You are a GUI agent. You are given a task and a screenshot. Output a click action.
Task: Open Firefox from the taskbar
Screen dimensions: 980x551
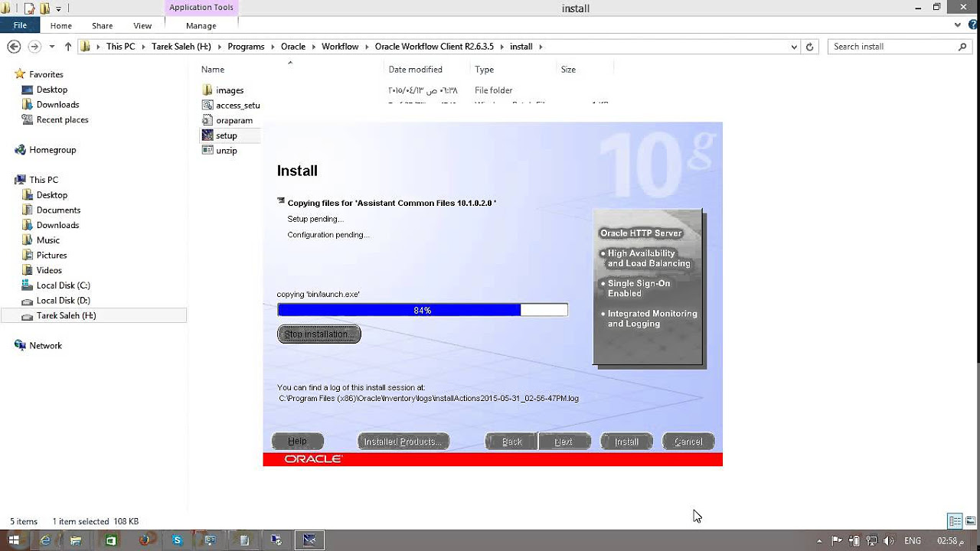tap(144, 540)
